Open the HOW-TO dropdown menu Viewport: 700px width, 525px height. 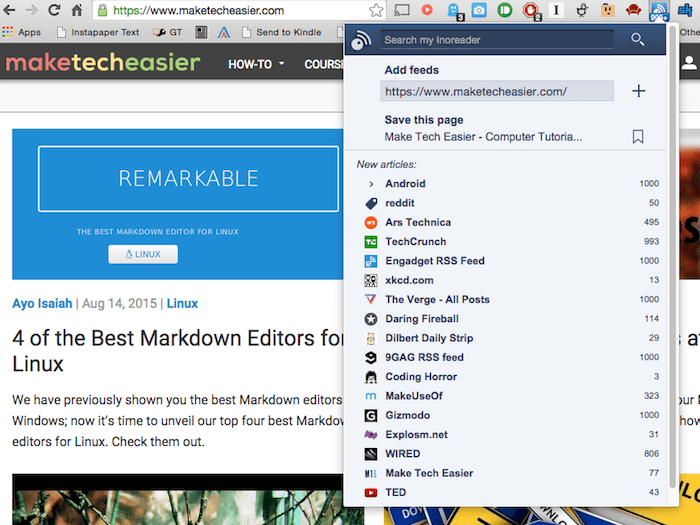[x=256, y=64]
